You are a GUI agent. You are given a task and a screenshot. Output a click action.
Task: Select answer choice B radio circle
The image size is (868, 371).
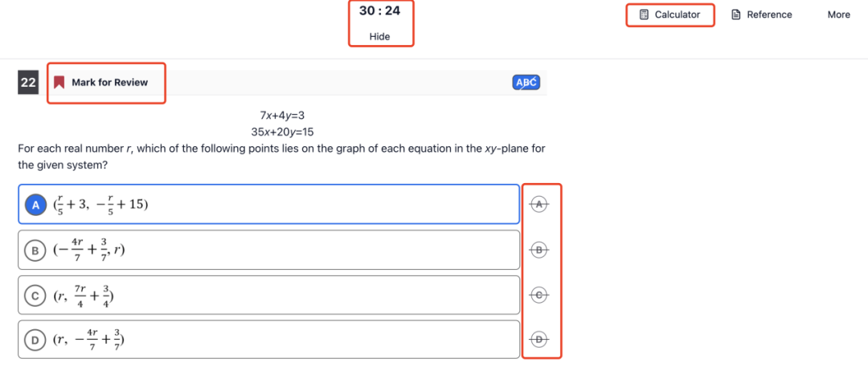click(35, 251)
